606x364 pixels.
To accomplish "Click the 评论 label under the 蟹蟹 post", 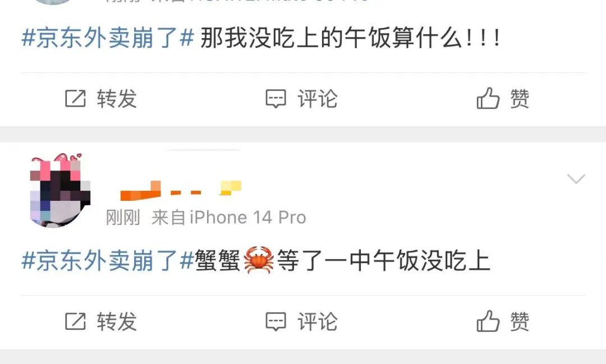I will 317,321.
